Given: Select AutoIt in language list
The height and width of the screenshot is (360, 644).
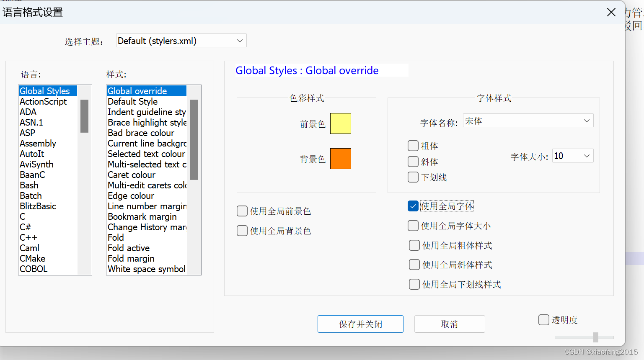Looking at the screenshot, I should point(48,154).
